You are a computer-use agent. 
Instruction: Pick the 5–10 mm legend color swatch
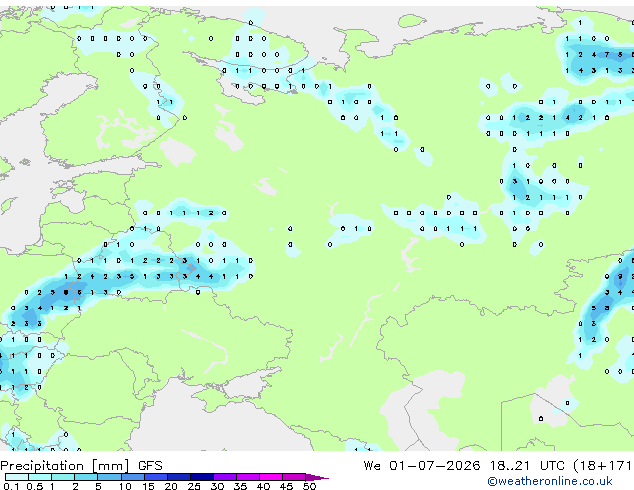(x=109, y=477)
